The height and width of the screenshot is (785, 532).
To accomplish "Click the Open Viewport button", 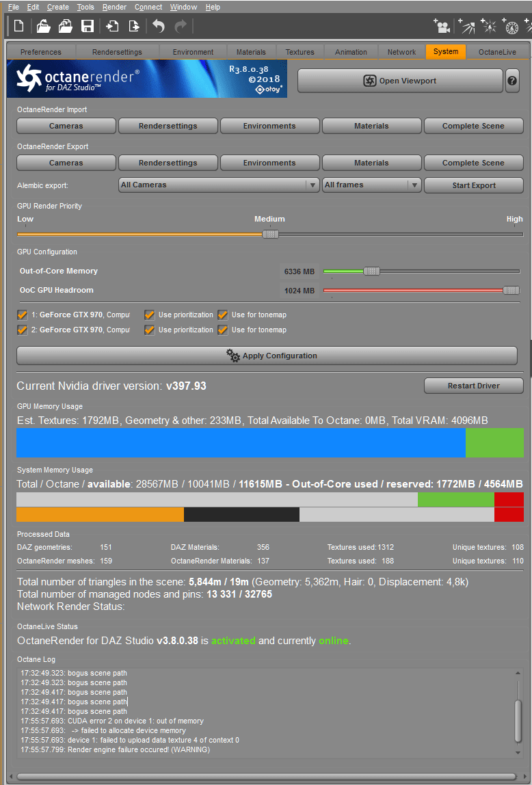I will point(400,81).
